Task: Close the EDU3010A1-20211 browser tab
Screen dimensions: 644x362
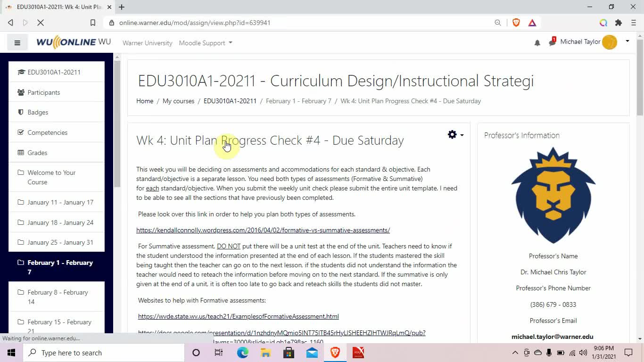Action: [x=109, y=7]
